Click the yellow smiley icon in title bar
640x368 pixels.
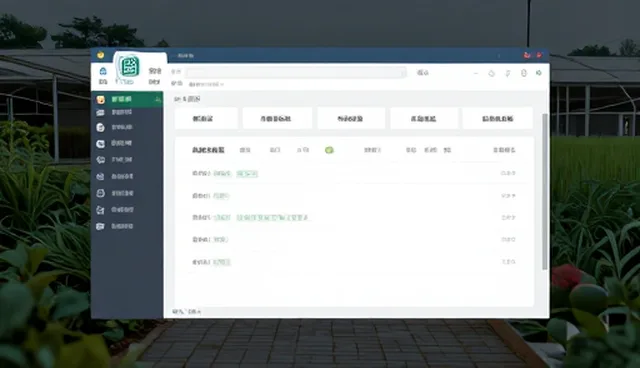[100, 55]
